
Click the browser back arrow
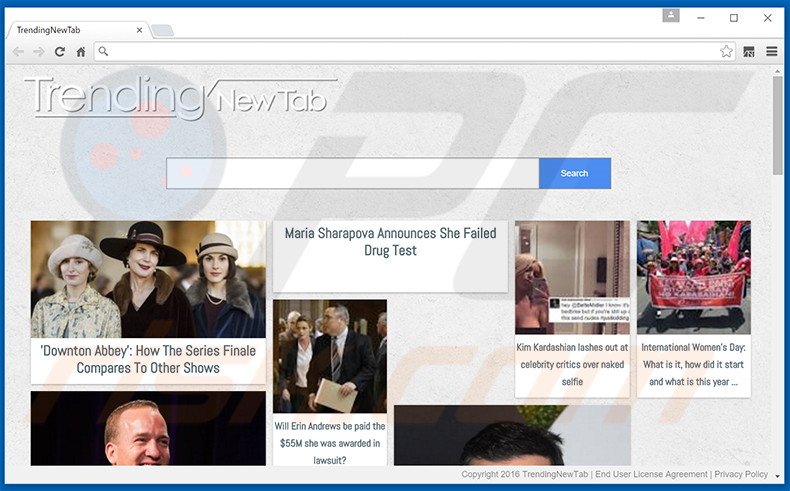[18, 51]
